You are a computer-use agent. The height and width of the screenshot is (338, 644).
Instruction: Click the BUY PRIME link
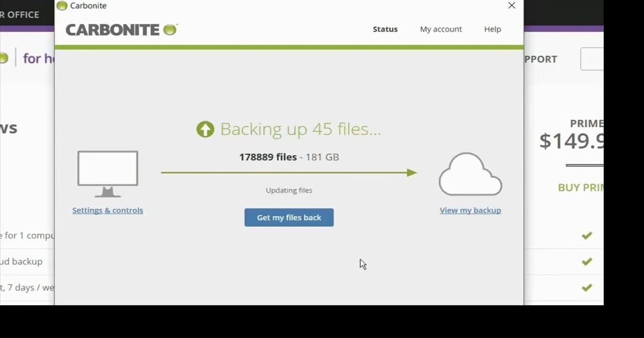click(x=581, y=187)
